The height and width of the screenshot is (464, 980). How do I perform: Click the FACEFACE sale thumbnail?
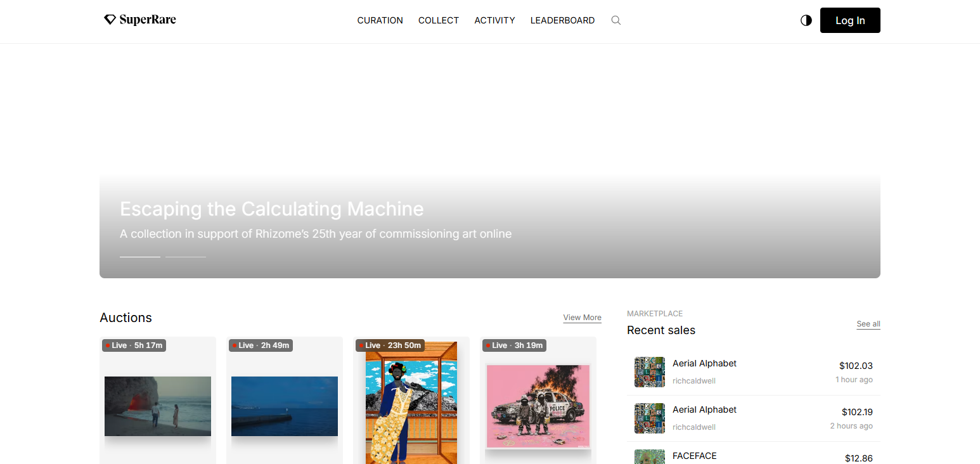650,456
